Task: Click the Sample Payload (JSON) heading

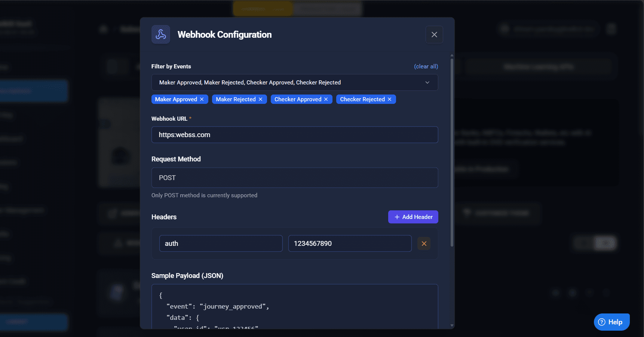Action: pyautogui.click(x=187, y=276)
